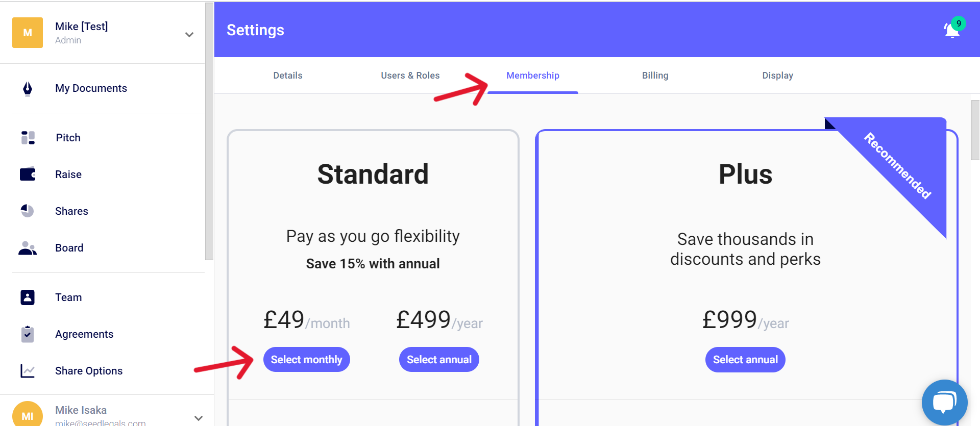980x426 pixels.
Task: Open the Shares pie chart icon
Action: click(28, 211)
